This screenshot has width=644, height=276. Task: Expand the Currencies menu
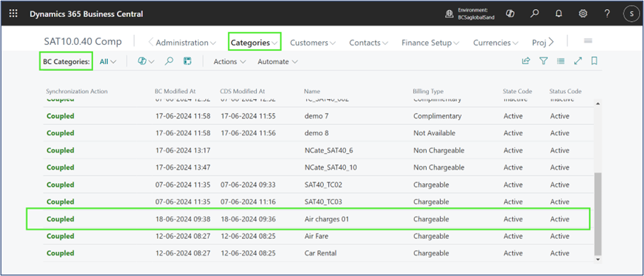496,43
